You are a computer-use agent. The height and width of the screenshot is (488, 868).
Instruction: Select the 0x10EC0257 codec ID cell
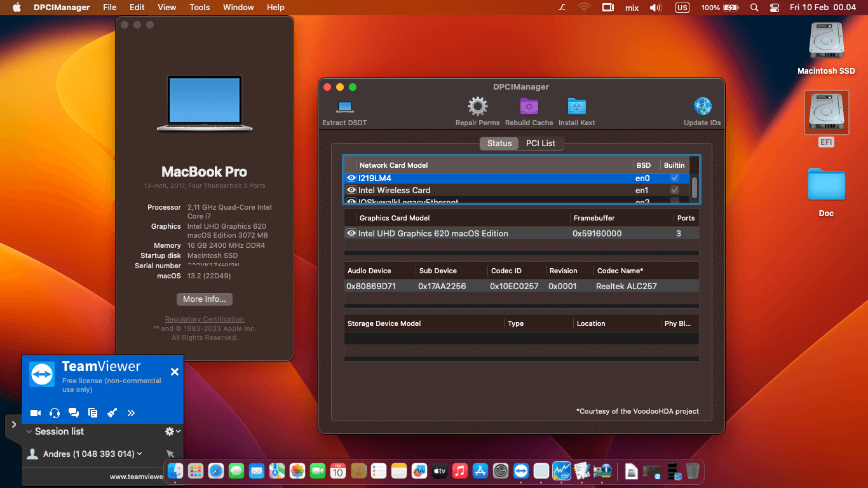click(514, 286)
